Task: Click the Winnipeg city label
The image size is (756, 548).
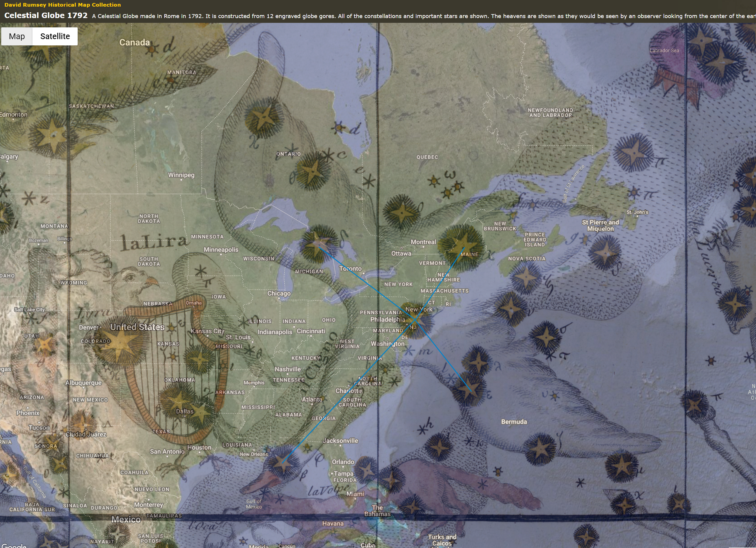Action: (181, 175)
